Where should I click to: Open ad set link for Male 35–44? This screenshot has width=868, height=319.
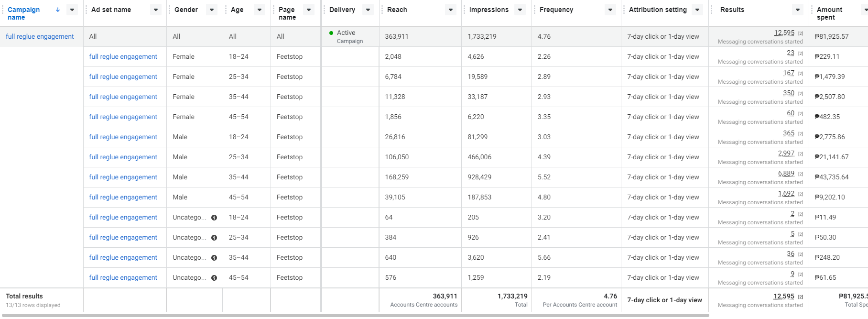click(x=123, y=177)
